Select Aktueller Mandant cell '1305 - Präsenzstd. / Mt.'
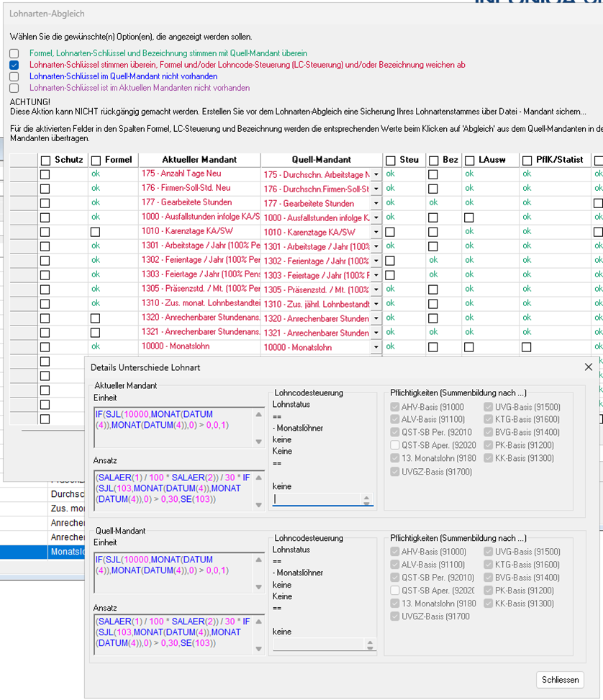 coord(199,289)
